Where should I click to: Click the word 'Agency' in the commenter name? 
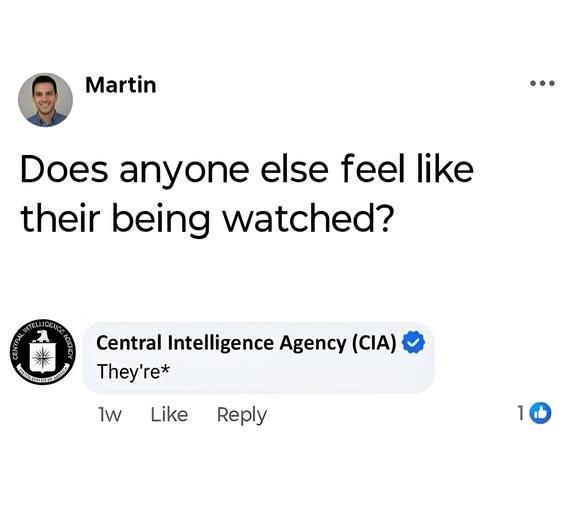313,343
